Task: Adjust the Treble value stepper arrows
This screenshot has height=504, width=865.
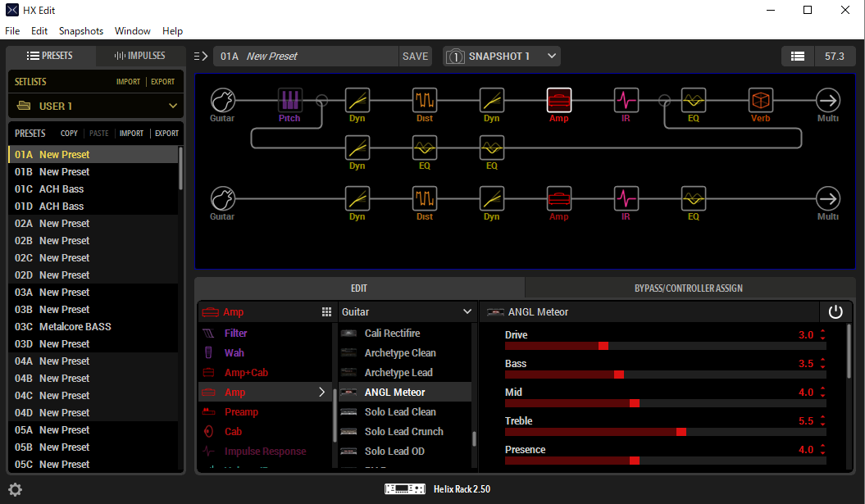Action: coord(822,420)
